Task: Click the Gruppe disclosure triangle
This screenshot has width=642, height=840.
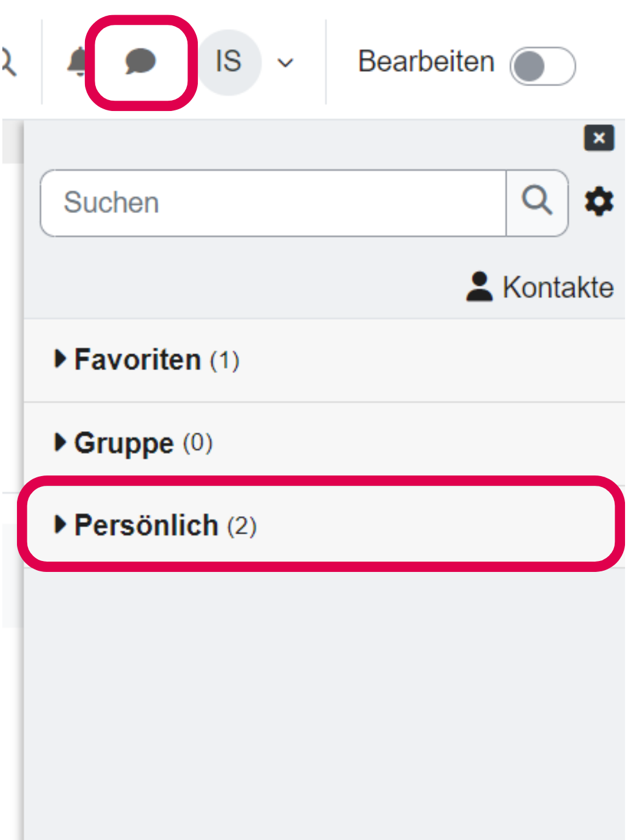Action: click(59, 442)
